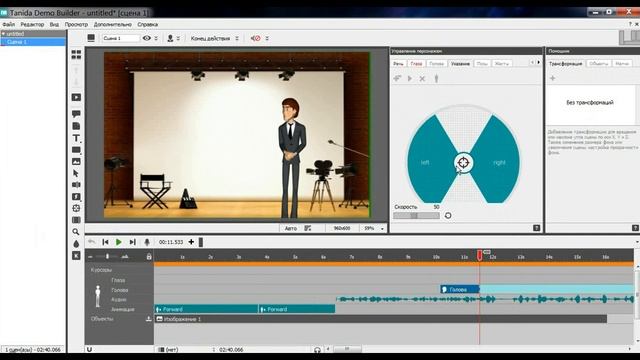Open the dropdown arrows next to muted speaker
The height and width of the screenshot is (360, 640).
click(x=267, y=38)
